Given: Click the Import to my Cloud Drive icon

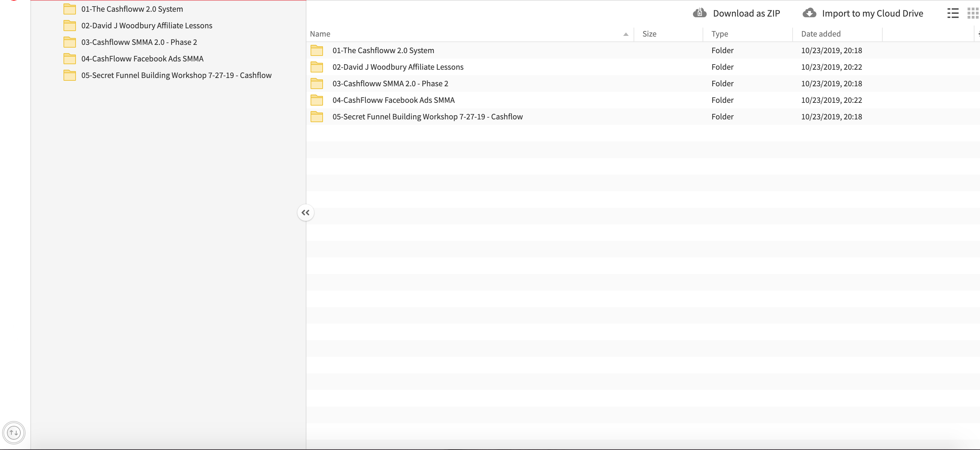Looking at the screenshot, I should 809,13.
